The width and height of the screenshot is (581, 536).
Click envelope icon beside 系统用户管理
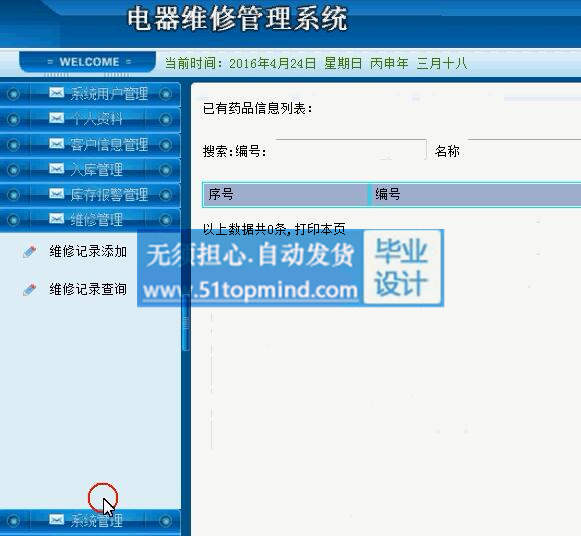tap(56, 92)
